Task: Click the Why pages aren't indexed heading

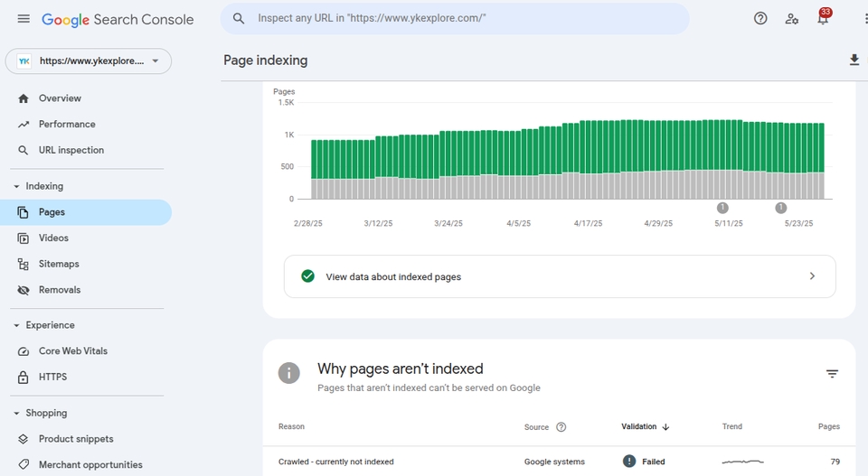Action: [401, 369]
